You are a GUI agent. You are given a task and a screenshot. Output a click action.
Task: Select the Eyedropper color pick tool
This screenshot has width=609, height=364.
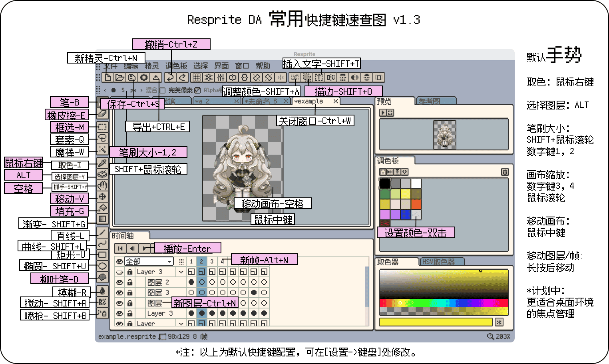[x=103, y=163]
